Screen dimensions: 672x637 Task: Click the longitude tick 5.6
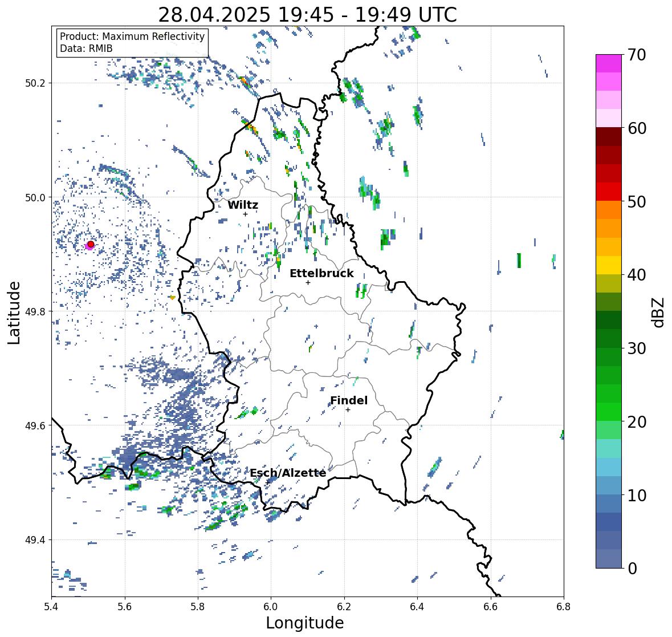125,606
